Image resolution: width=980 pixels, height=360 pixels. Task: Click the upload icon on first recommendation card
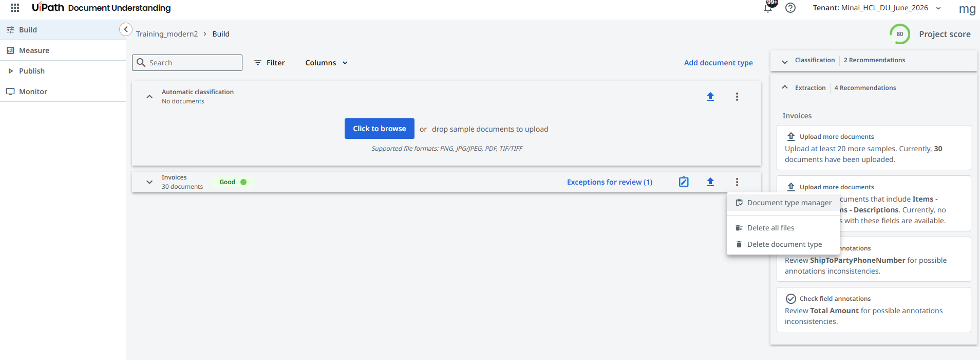pos(791,136)
